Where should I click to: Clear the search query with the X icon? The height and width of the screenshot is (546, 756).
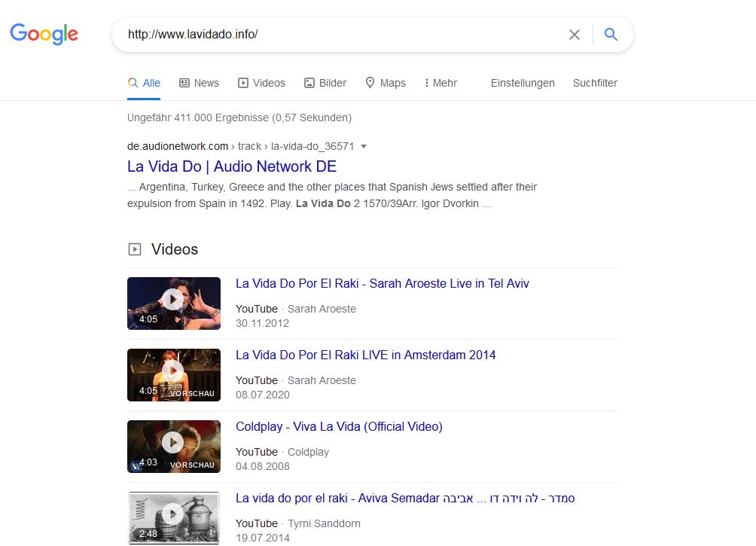click(574, 35)
